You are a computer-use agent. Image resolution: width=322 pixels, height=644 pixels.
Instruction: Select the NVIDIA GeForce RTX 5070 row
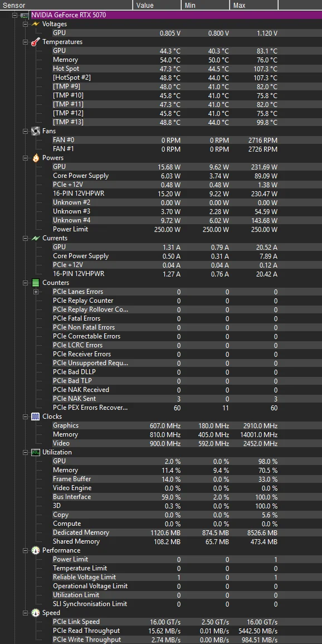(x=177, y=15)
